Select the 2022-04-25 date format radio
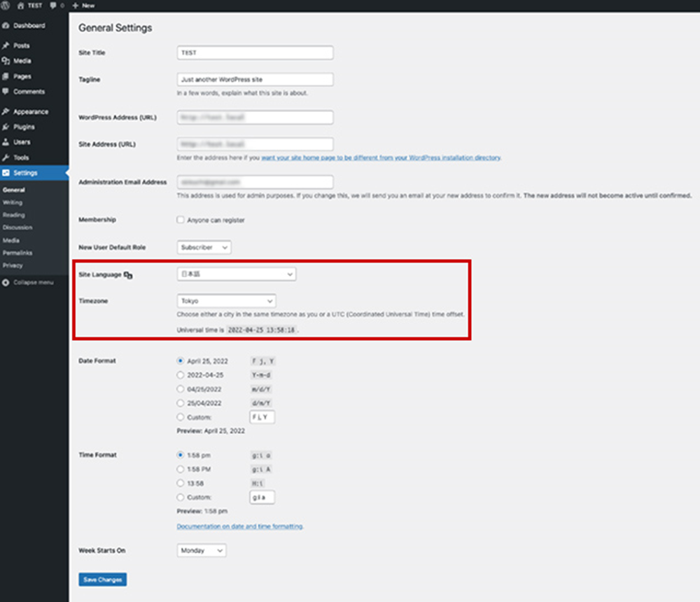Screen dimensions: 700x602 [181, 375]
